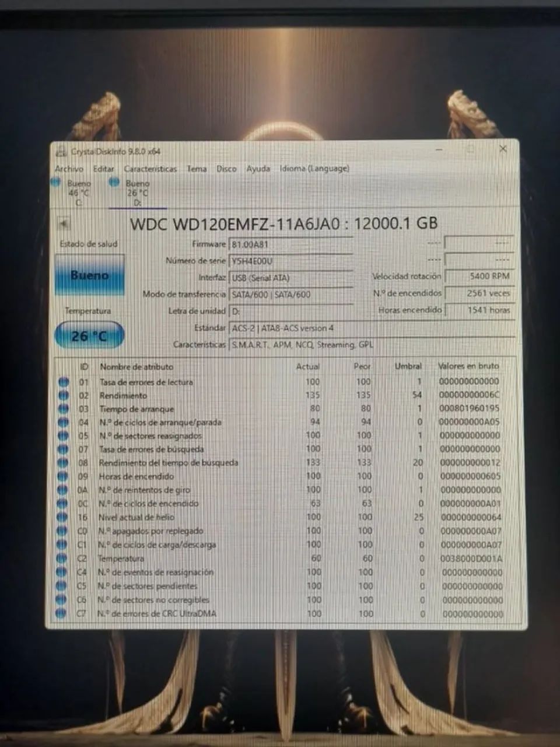Click the Nombre de atributo column header

[136, 366]
